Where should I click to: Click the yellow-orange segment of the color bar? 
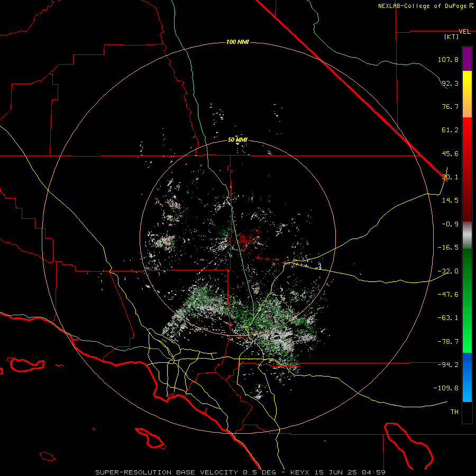pyautogui.click(x=467, y=94)
